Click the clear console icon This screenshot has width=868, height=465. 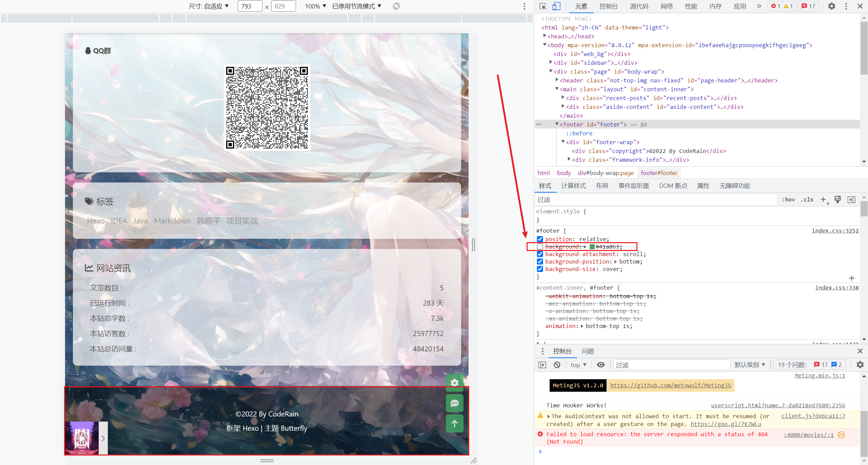pyautogui.click(x=557, y=365)
